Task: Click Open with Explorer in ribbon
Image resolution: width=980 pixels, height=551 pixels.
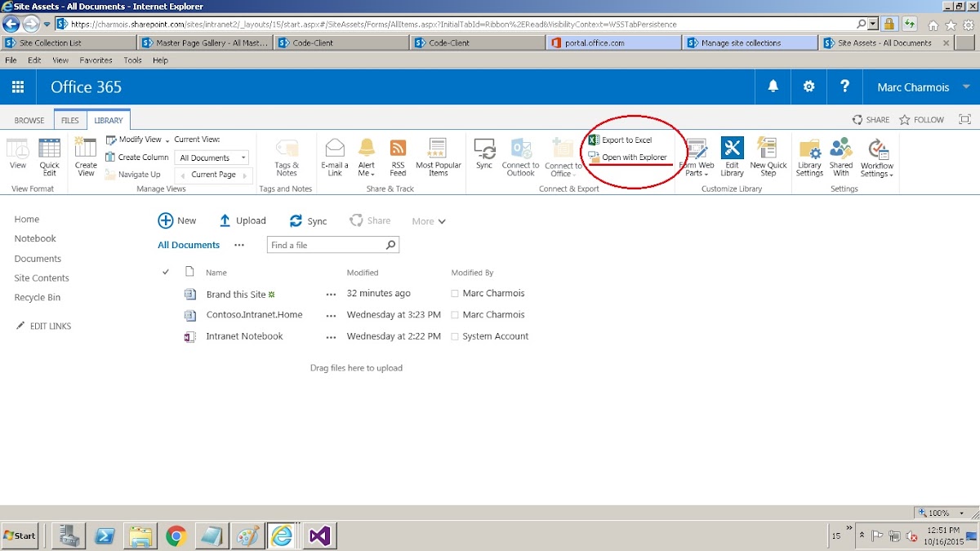Action: [x=627, y=158]
